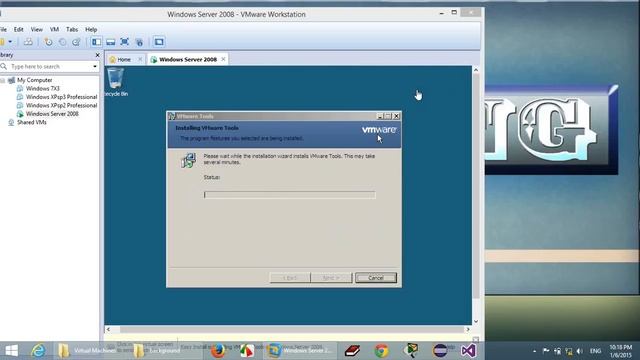Open VMware Workstation taskbar item

coord(301,351)
